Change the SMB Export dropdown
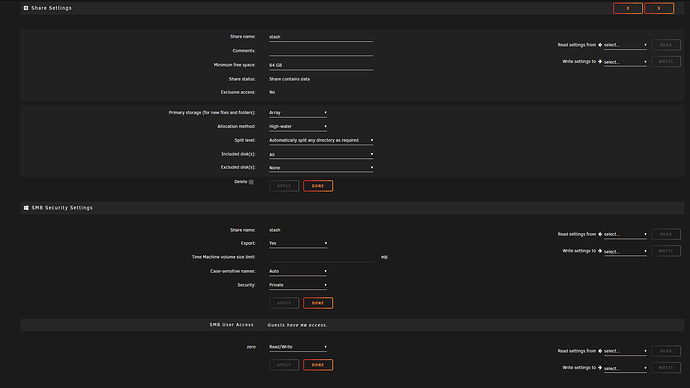The image size is (690, 388). click(298, 243)
